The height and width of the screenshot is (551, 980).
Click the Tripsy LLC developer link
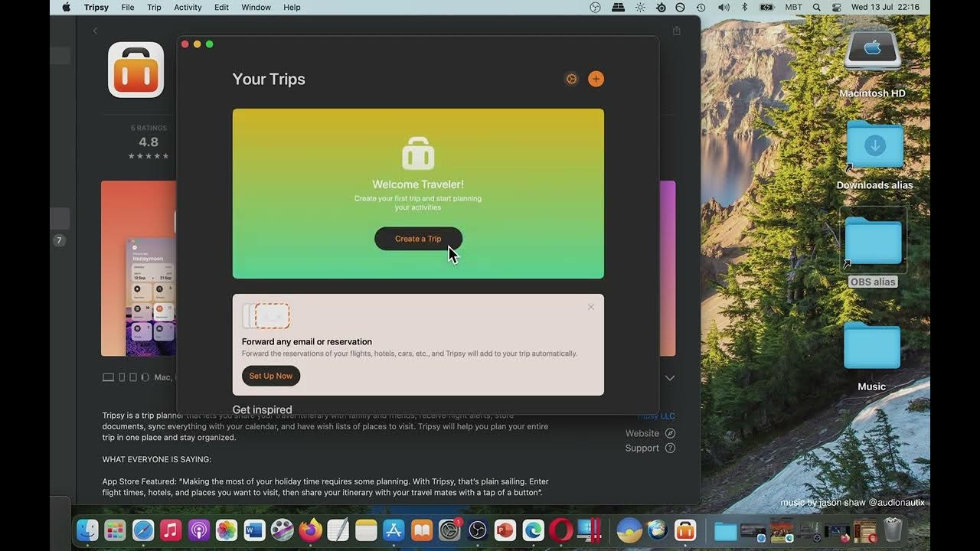click(657, 416)
